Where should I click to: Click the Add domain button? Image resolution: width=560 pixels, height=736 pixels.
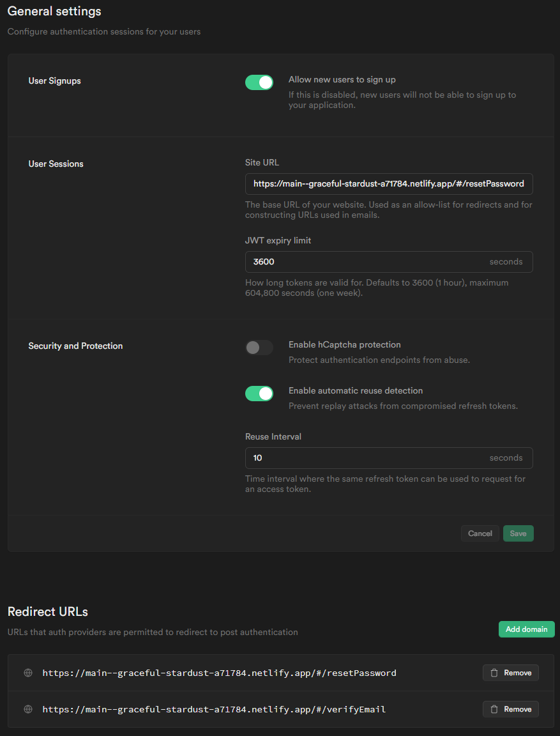(x=526, y=629)
